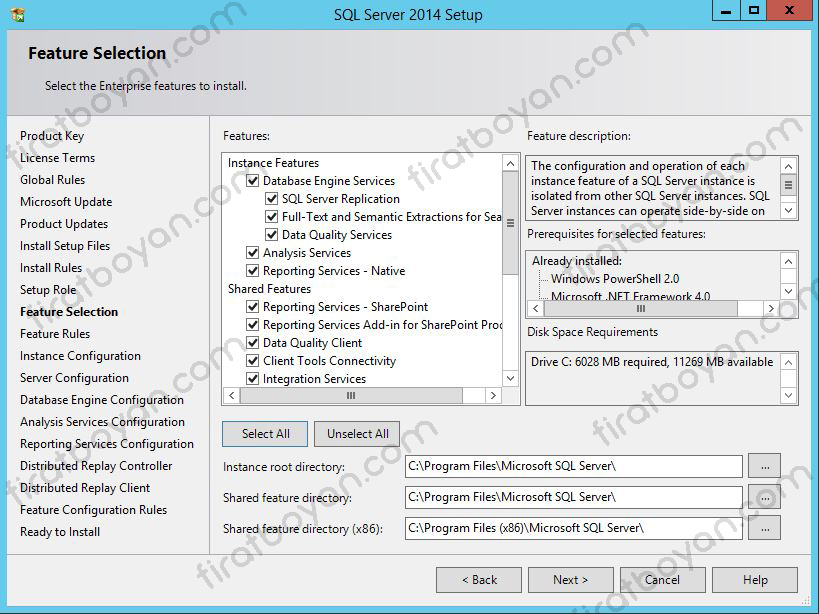Prerequisites box scroll left arrow
Viewport: 819px width, 614px height.
pyautogui.click(x=535, y=308)
